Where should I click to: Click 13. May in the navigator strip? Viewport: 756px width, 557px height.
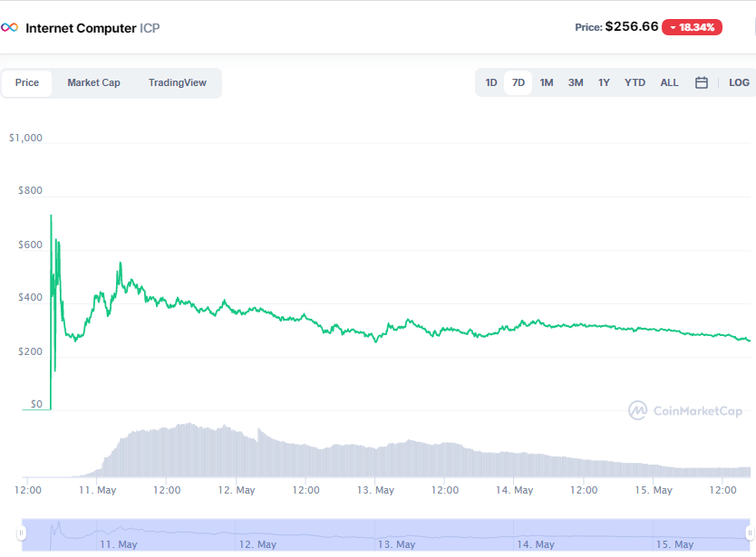click(396, 544)
